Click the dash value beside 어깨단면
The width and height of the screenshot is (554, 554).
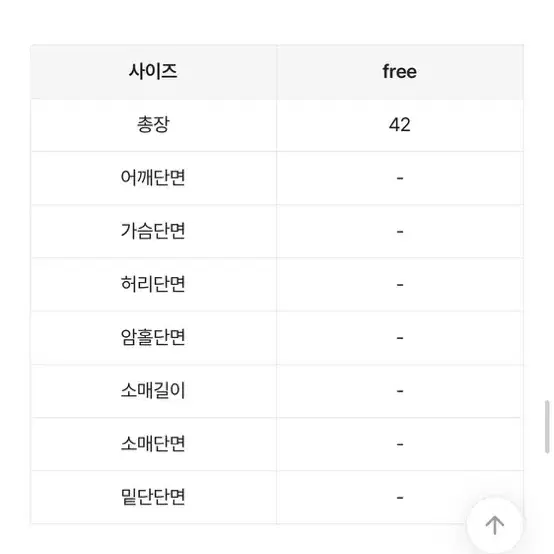pyautogui.click(x=400, y=178)
